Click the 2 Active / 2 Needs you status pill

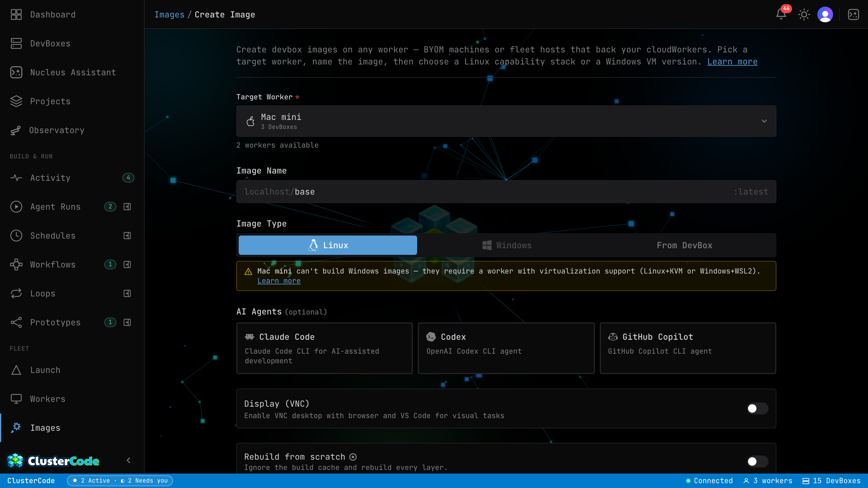click(120, 480)
